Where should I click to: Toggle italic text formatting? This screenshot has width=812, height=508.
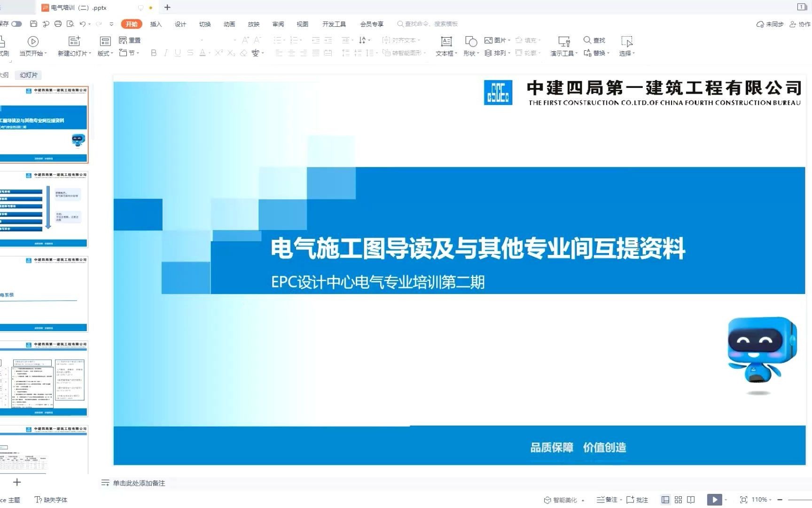(x=165, y=53)
